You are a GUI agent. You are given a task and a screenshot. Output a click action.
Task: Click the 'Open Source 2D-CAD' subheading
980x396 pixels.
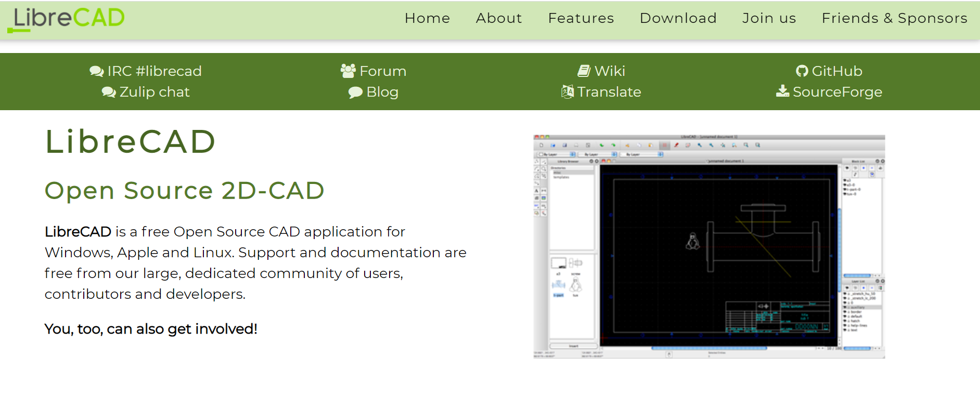(x=185, y=190)
